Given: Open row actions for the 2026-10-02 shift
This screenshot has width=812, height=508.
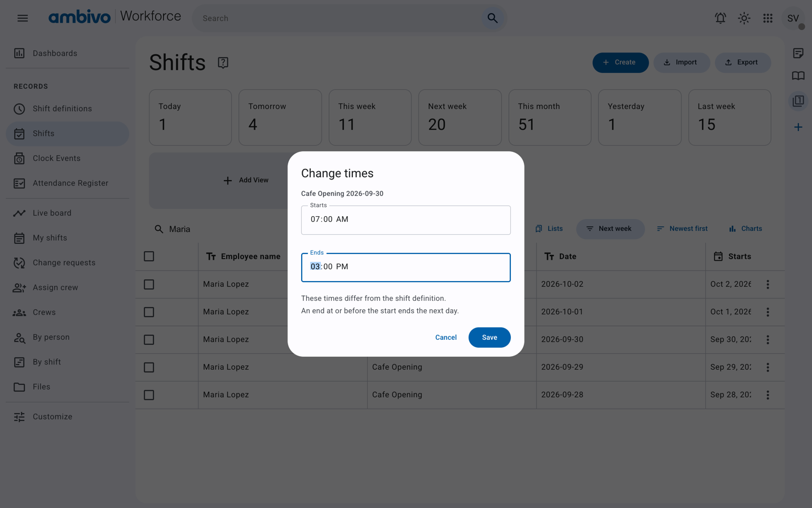Looking at the screenshot, I should click(767, 284).
